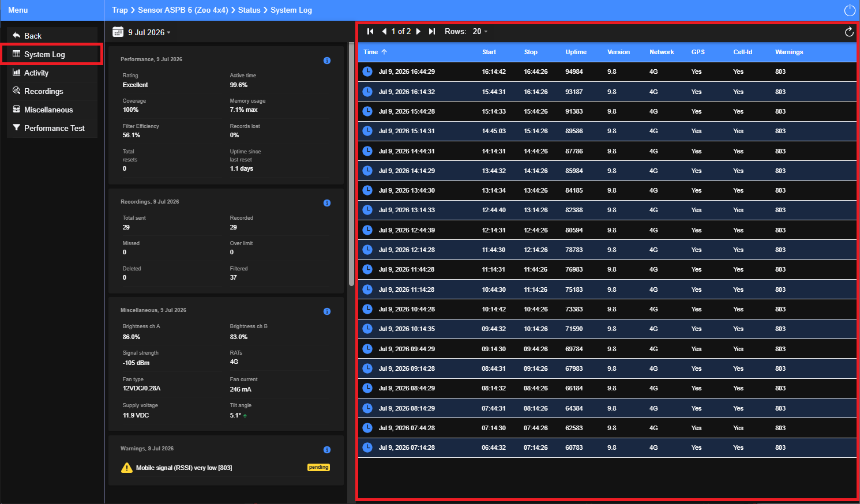Image resolution: width=860 pixels, height=504 pixels.
Task: Go to the next log page
Action: pyautogui.click(x=418, y=31)
